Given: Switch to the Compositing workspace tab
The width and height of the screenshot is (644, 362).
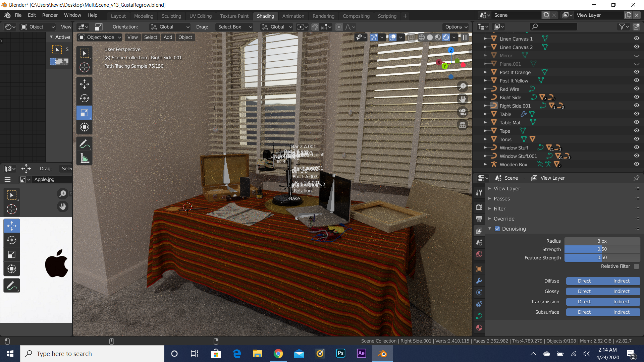Looking at the screenshot, I should (356, 16).
